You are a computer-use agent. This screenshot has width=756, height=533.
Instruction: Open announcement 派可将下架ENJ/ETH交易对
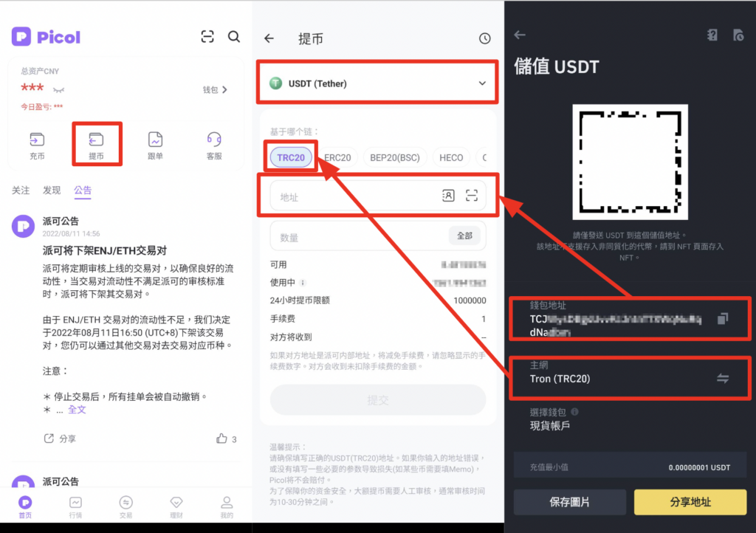(105, 250)
